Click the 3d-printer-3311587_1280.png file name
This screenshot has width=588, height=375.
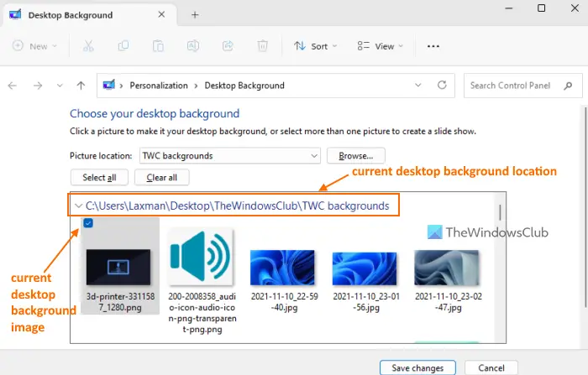(120, 302)
